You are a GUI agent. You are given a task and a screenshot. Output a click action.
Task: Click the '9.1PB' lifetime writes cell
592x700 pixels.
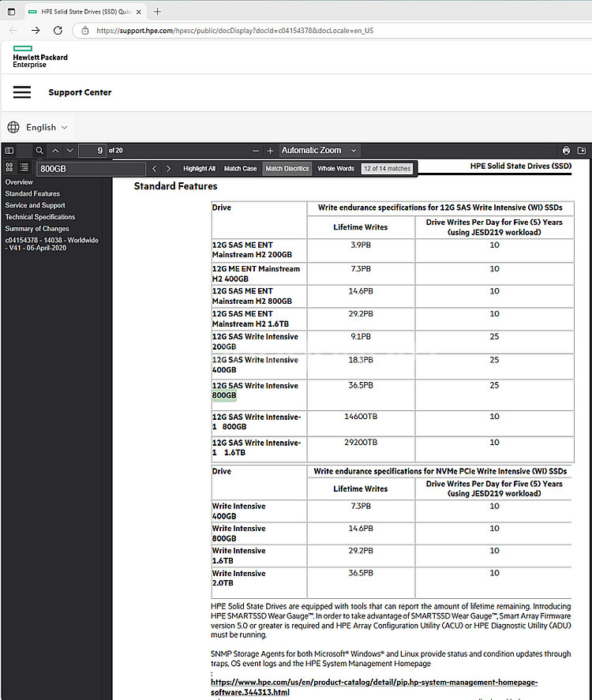360,337
